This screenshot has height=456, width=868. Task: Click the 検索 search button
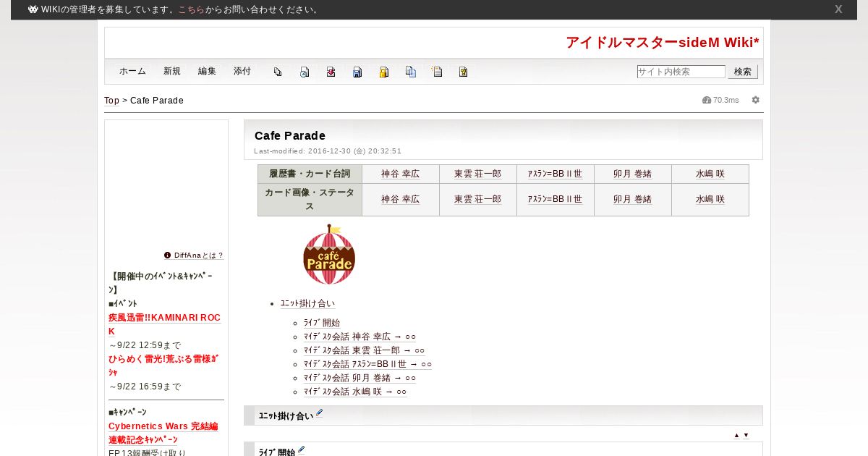743,72
